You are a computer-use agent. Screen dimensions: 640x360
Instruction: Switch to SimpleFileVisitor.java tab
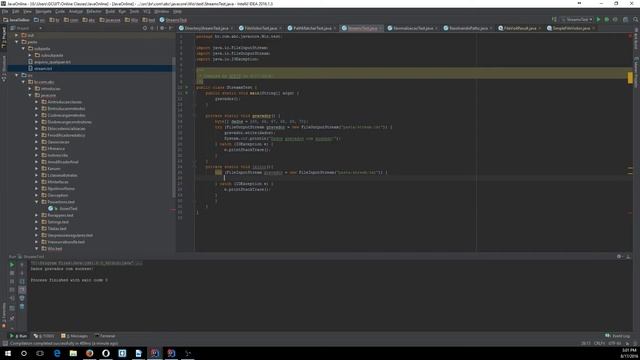(571, 28)
